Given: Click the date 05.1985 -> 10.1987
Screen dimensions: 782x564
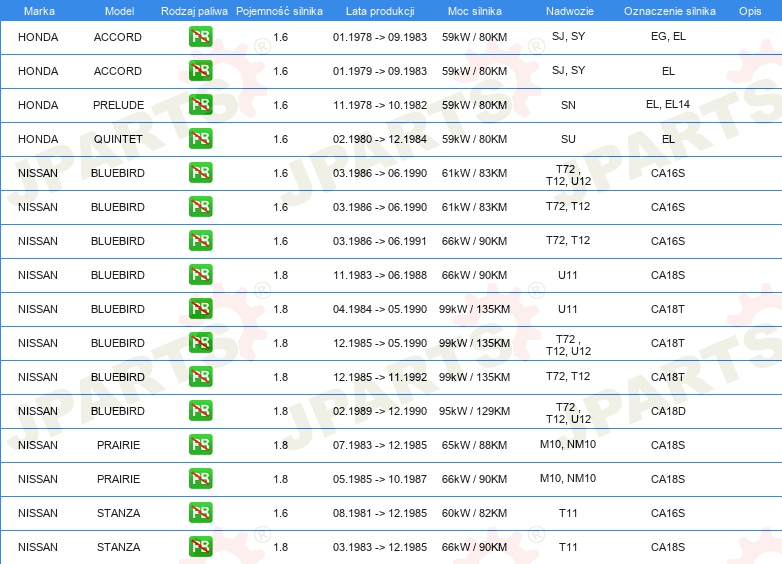Looking at the screenshot, I should coord(380,479).
